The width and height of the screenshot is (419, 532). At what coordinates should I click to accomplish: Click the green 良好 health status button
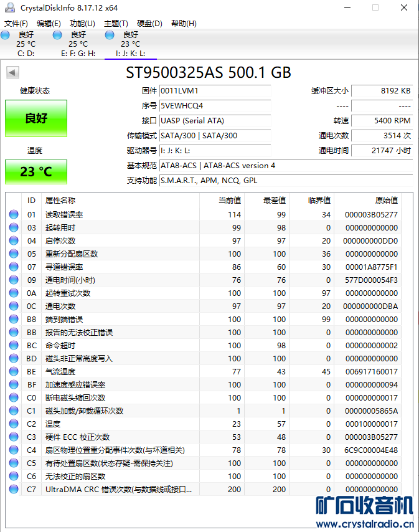pyautogui.click(x=36, y=118)
